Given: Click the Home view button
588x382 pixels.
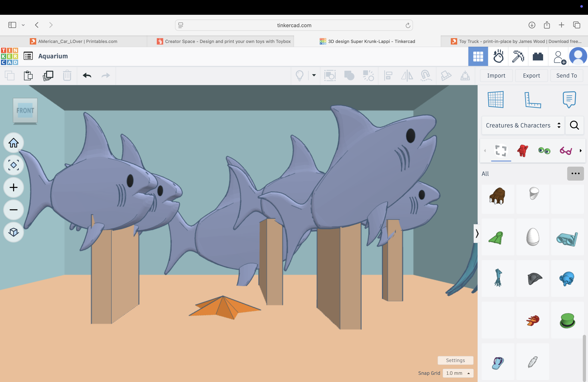Looking at the screenshot, I should pyautogui.click(x=14, y=143).
